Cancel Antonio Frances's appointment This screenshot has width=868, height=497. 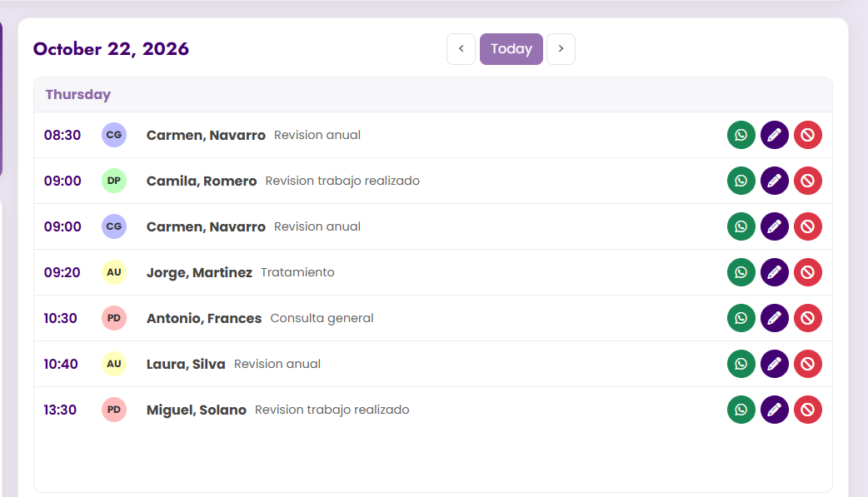(x=808, y=318)
